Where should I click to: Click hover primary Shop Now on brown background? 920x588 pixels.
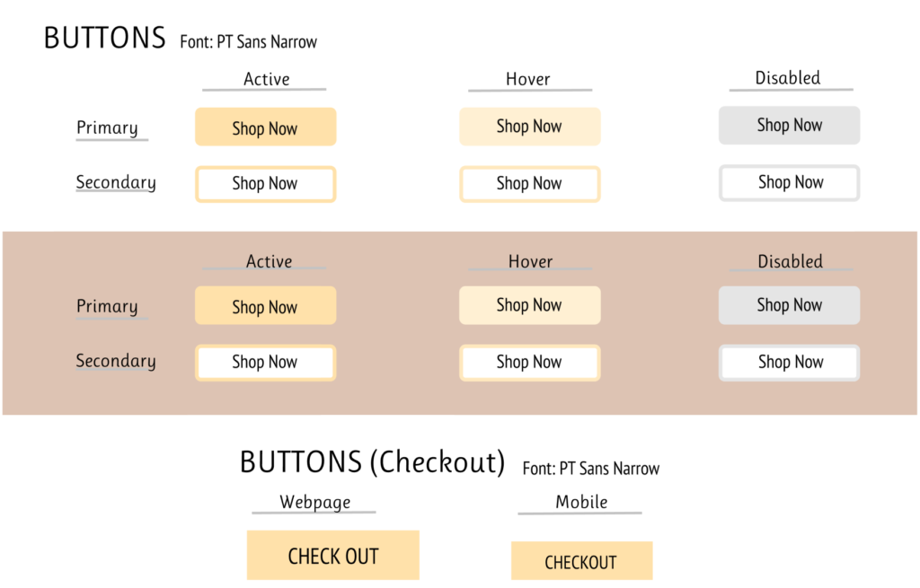pyautogui.click(x=529, y=305)
